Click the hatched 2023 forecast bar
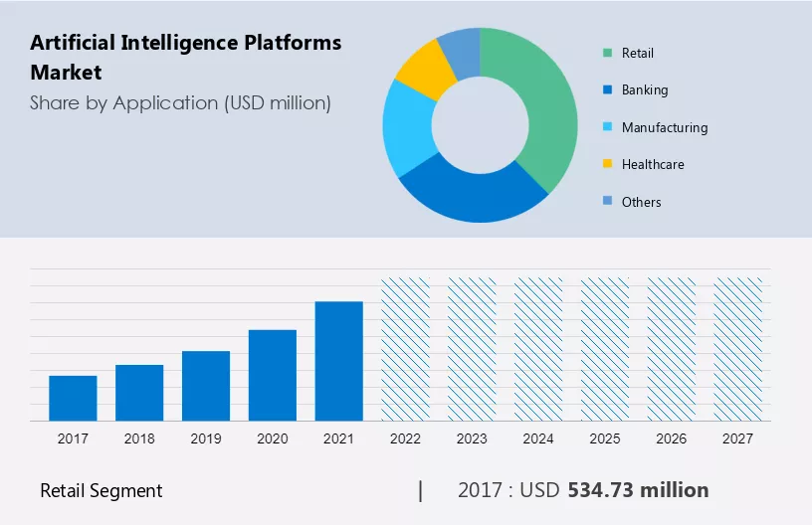812x525 pixels. click(472, 349)
